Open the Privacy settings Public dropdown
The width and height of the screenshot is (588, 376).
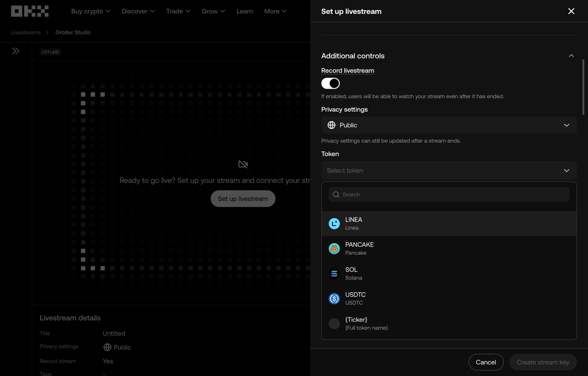click(449, 125)
